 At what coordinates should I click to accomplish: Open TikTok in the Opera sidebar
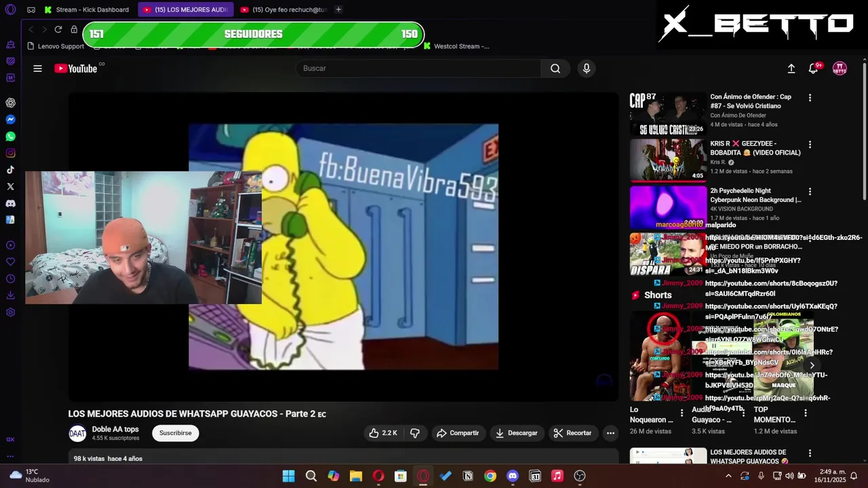(10, 170)
